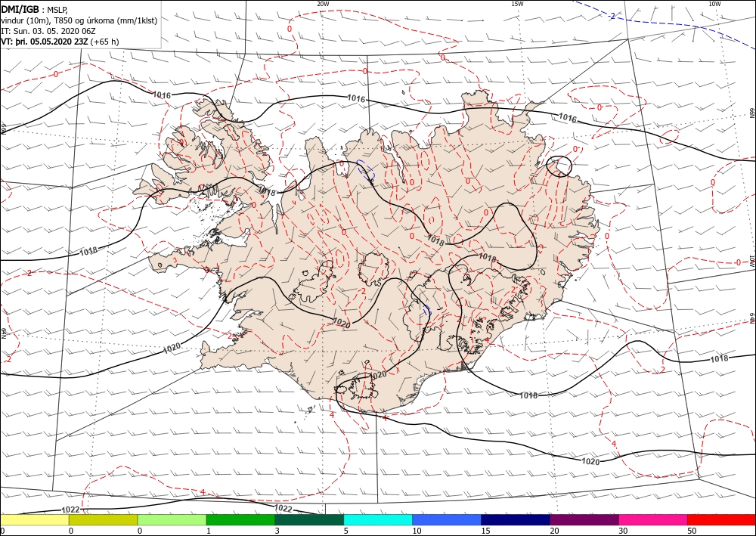
Task: Click the 'DMI/IGB : MSLP,' title text
Action: pyautogui.click(x=35, y=10)
